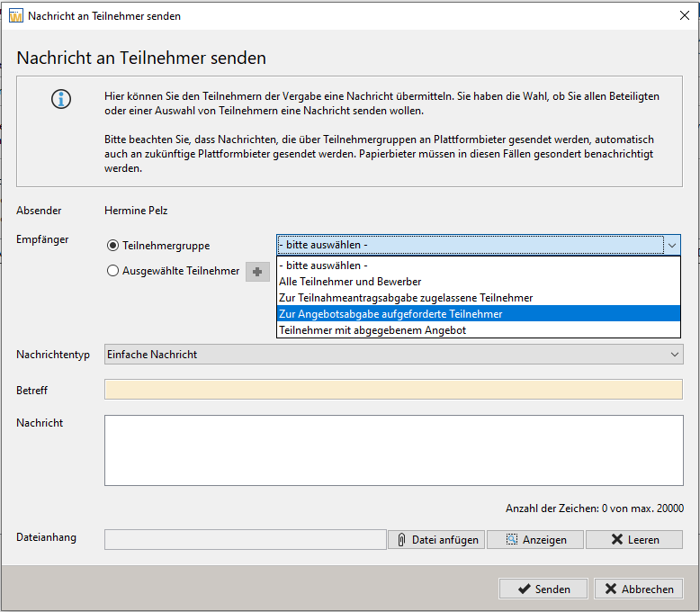This screenshot has width=700, height=612.
Task: Click into the Nachricht text area
Action: (394, 450)
